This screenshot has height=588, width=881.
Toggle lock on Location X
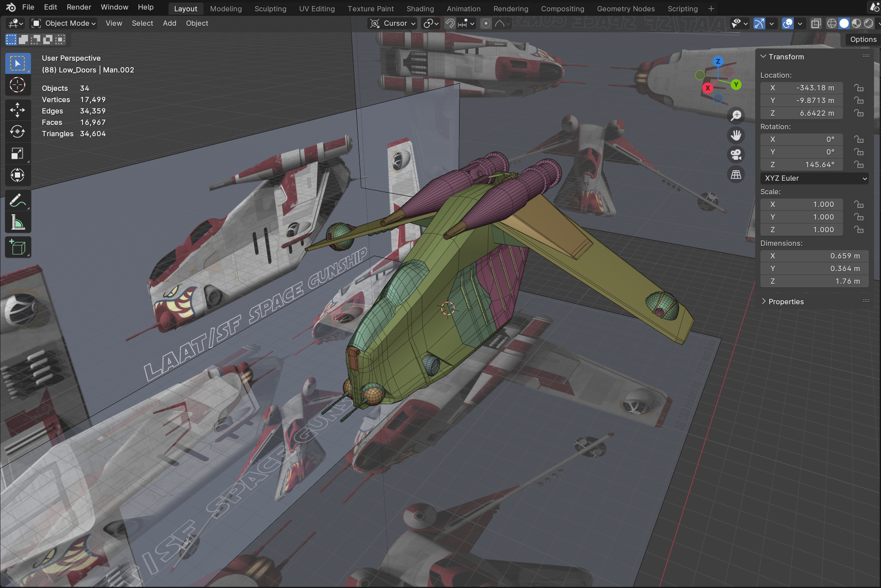pyautogui.click(x=859, y=88)
